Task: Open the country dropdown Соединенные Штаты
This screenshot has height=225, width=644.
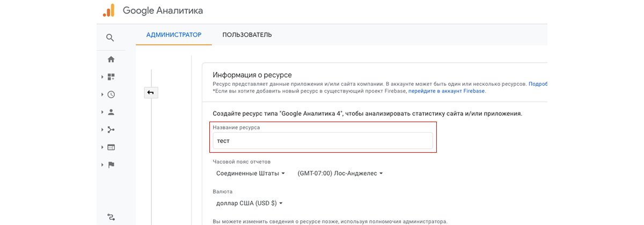Action: coord(251,174)
